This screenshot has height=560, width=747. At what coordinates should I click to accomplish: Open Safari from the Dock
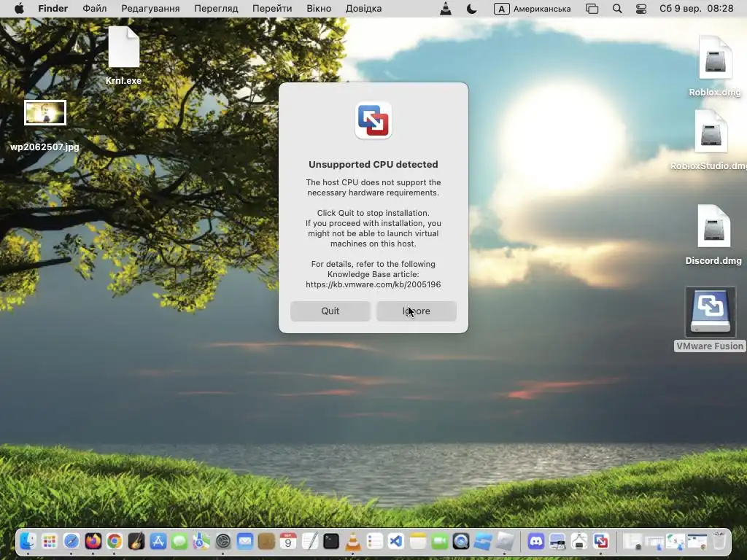(x=71, y=542)
